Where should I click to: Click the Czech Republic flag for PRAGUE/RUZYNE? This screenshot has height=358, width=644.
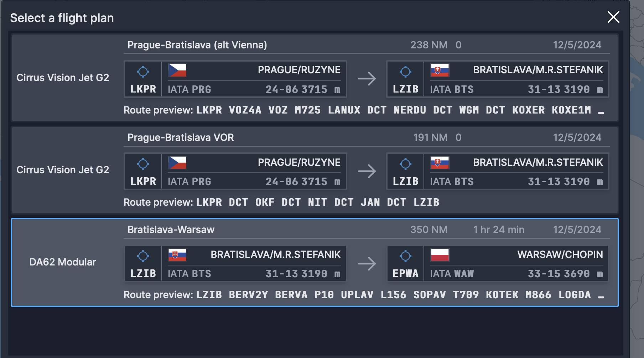tap(177, 70)
